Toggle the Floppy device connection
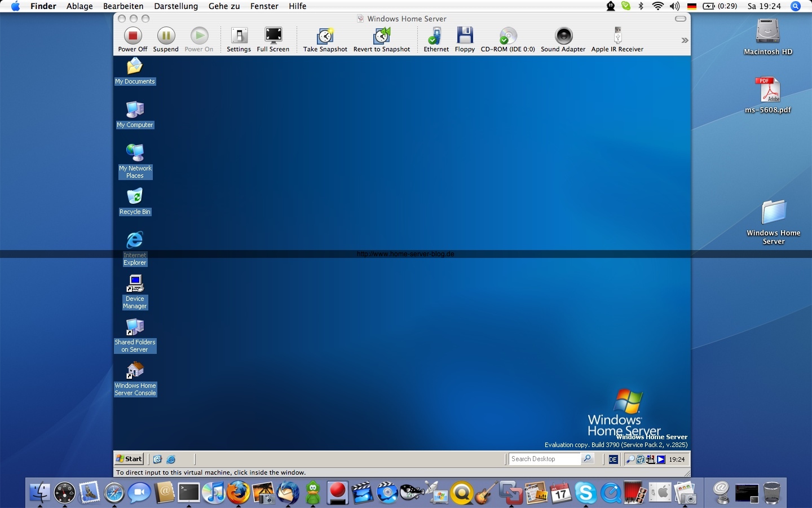Screen dimensions: 812x508 465,40
